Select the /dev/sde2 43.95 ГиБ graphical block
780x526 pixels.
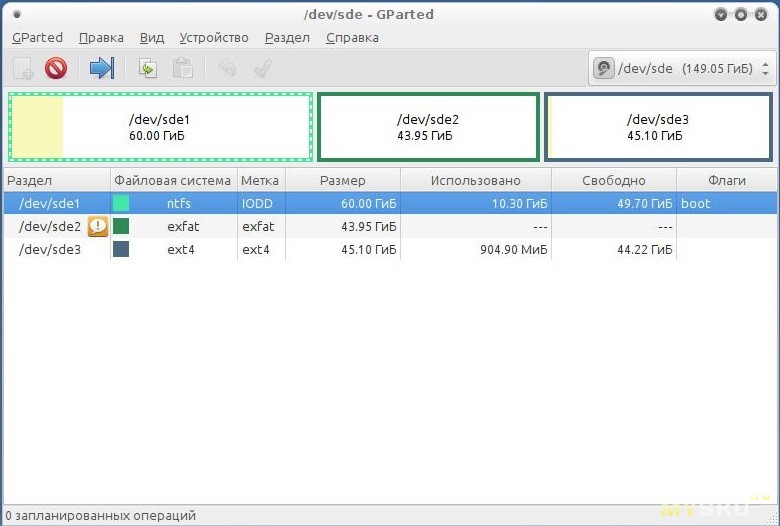(x=428, y=127)
